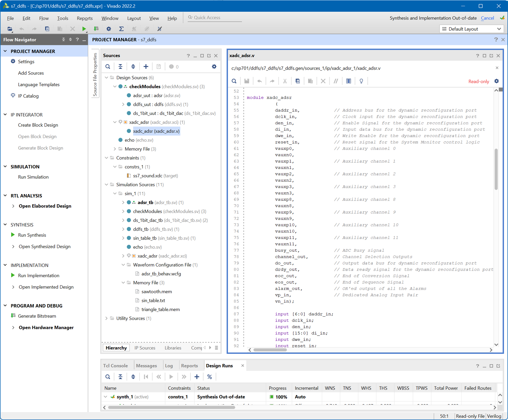Open the IP Catalog
The image size is (508, 420).
[x=28, y=96]
